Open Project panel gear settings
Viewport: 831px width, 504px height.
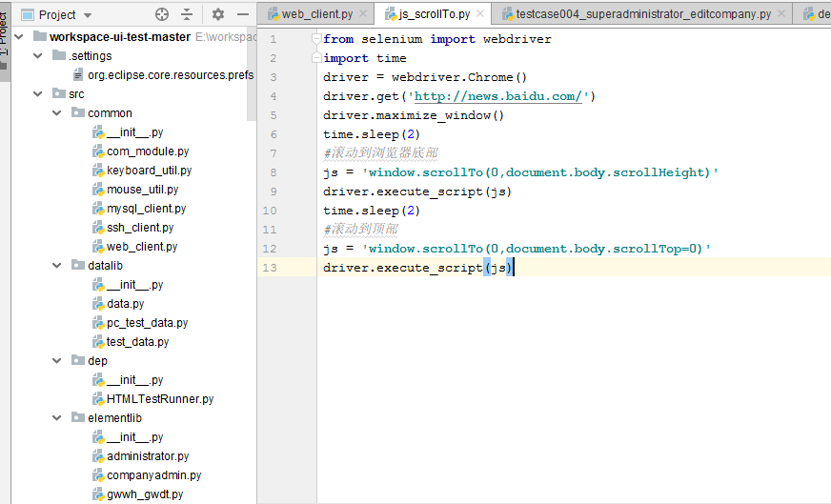click(x=218, y=14)
